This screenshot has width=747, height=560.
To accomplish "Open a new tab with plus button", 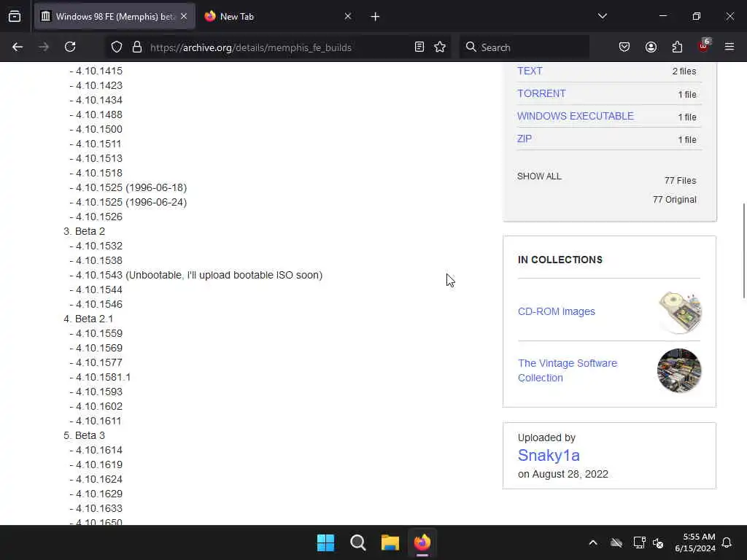I will (x=375, y=17).
